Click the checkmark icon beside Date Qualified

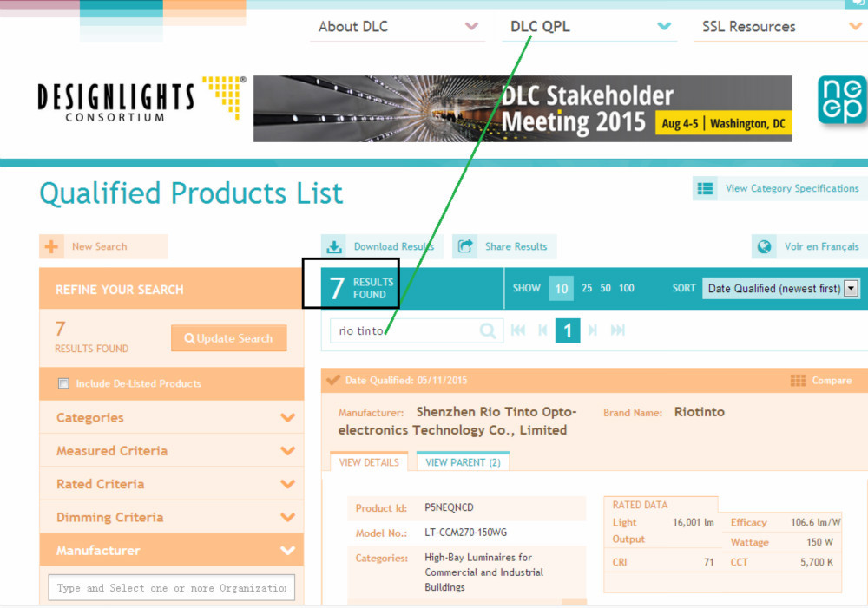pyautogui.click(x=333, y=380)
